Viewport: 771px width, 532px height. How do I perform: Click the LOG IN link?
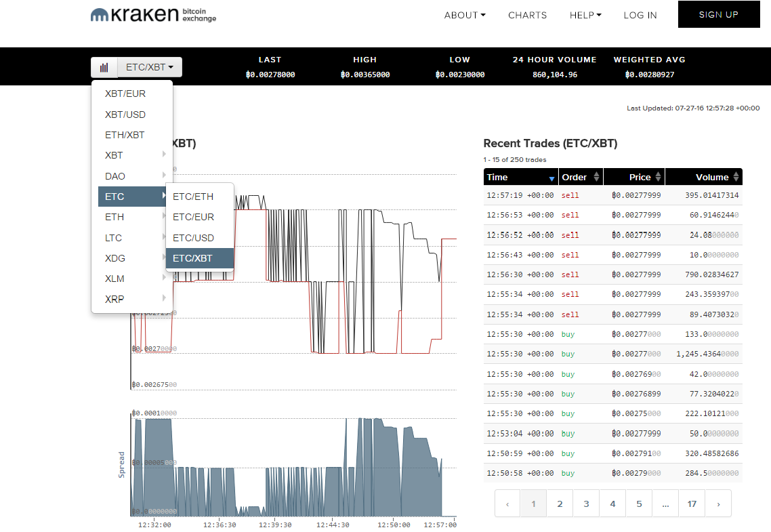[x=640, y=15]
